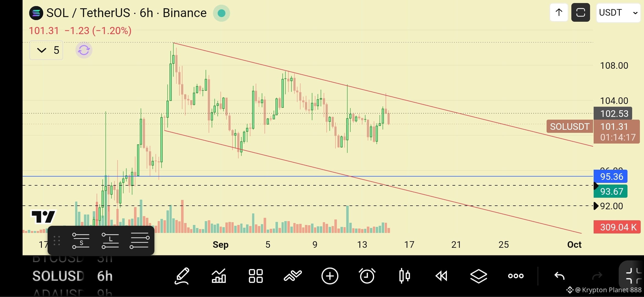Select the long position L tool
This screenshot has height=297, width=644.
tap(110, 241)
